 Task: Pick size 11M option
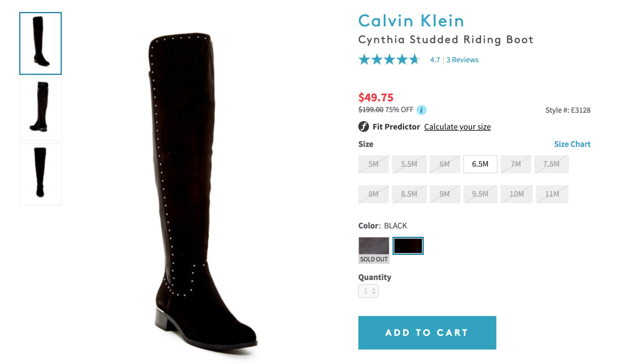click(552, 194)
